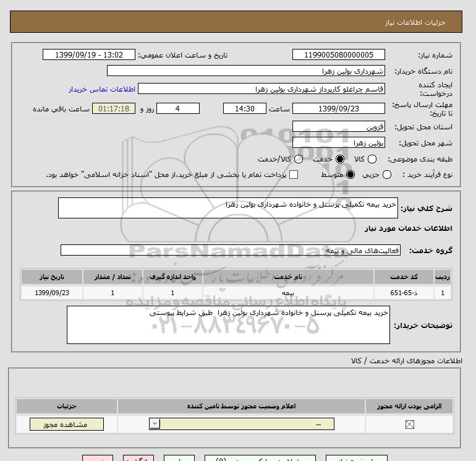Toggle the الزامی بودن ارائه مجوز checkbox
Screen dimensions: 476x461
[x=409, y=424]
